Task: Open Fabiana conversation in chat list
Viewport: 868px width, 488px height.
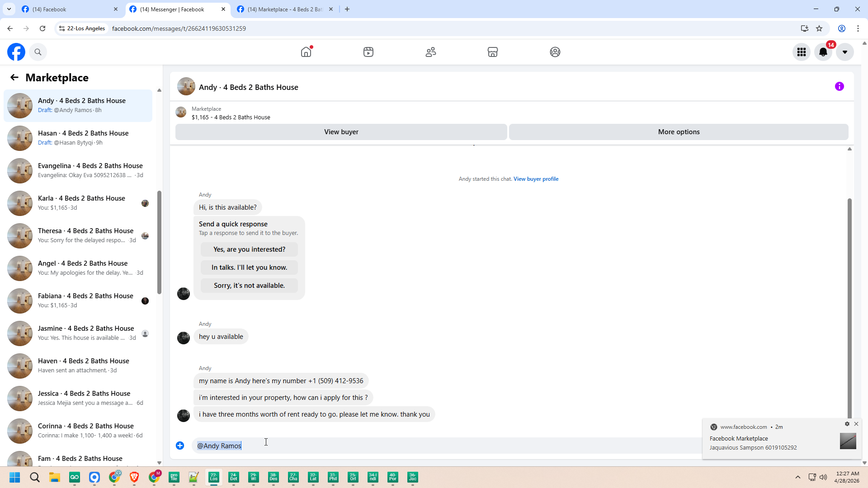Action: [78, 301]
